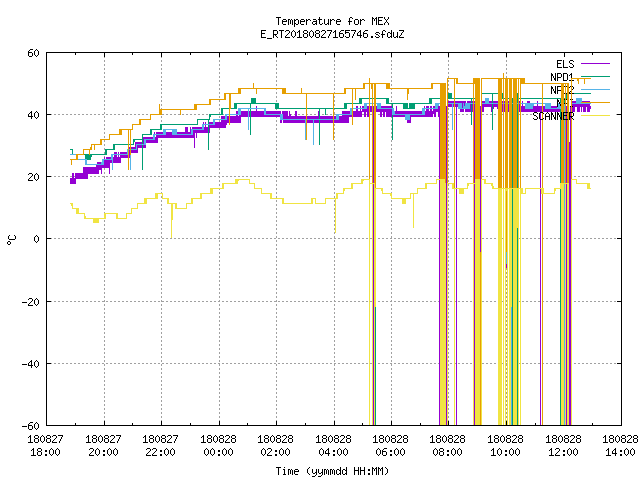Click the 20 y-axis tick label
640x480 pixels.
click(x=33, y=177)
